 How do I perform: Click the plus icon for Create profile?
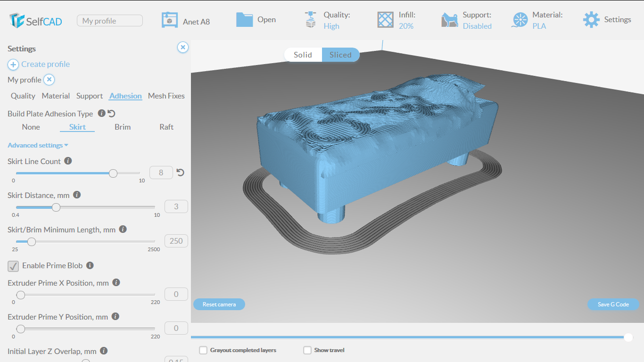(x=13, y=65)
